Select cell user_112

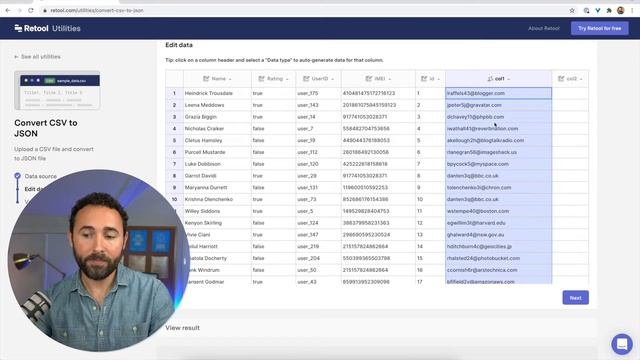318,152
